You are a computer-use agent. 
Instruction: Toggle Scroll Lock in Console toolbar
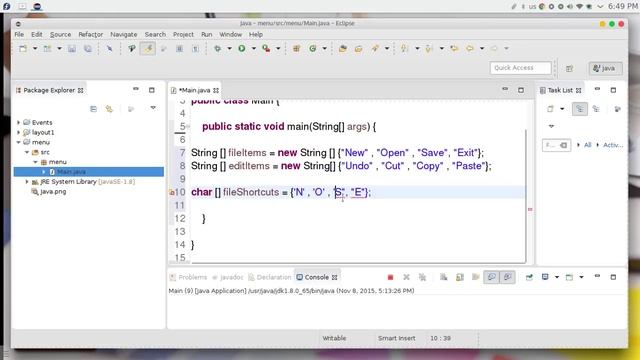[460, 277]
